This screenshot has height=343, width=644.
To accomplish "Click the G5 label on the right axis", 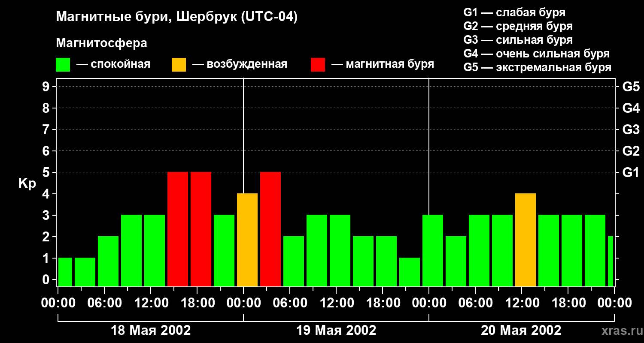I will [x=631, y=87].
